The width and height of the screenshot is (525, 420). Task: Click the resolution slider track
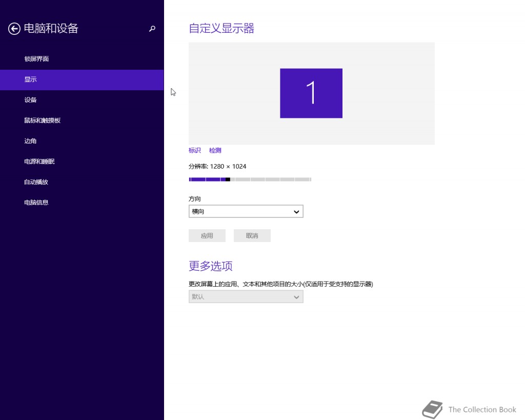point(250,179)
